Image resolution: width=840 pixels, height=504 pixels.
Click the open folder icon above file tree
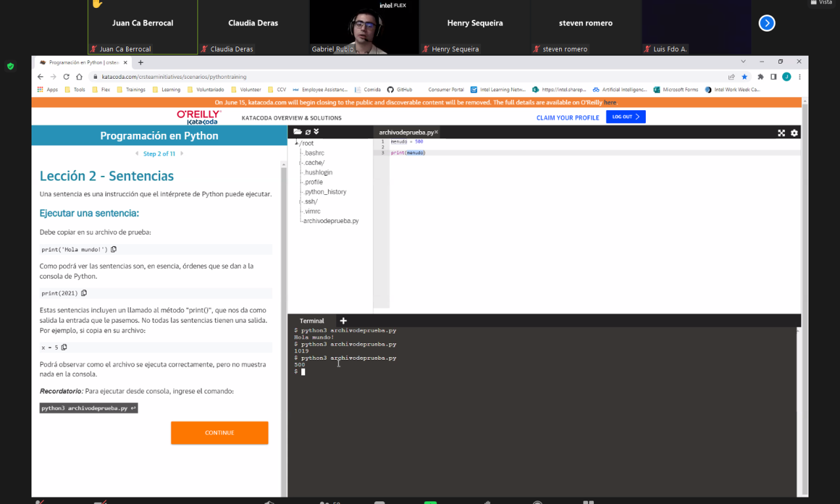pos(297,132)
